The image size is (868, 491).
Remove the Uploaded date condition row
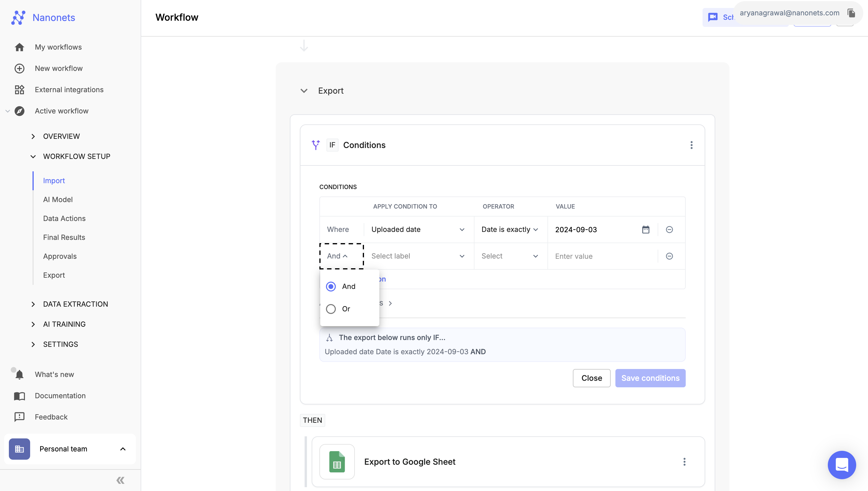point(669,230)
